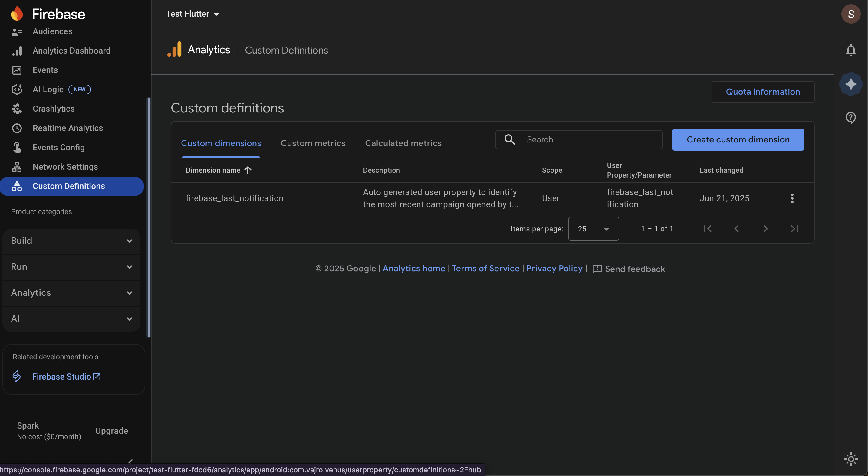Open Items per page dropdown
The height and width of the screenshot is (476, 868).
pyautogui.click(x=593, y=229)
